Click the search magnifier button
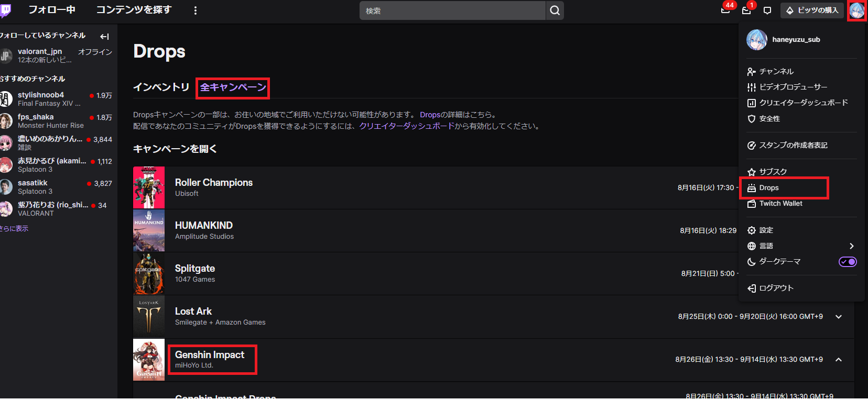 pos(555,10)
